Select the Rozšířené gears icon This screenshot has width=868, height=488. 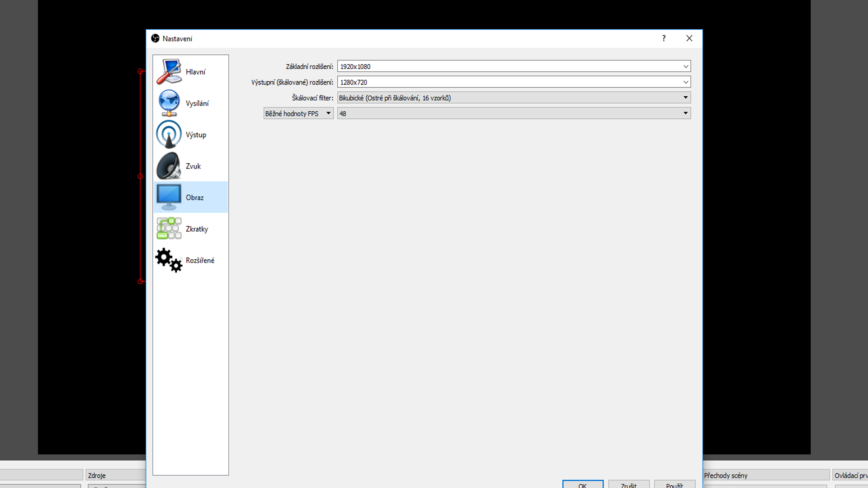pyautogui.click(x=169, y=260)
